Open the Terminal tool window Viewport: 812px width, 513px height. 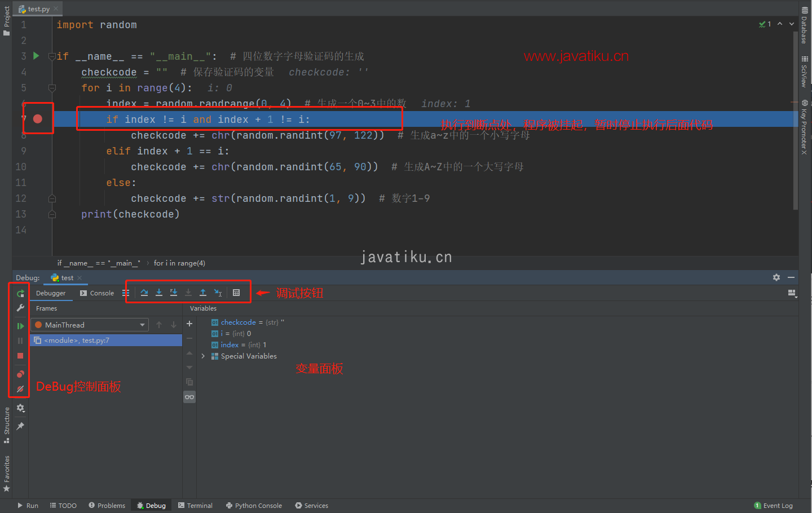195,506
